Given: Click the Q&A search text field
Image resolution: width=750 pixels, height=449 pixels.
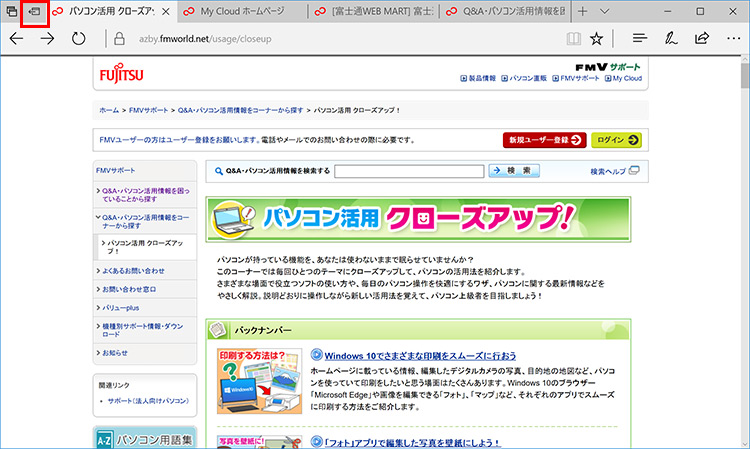Looking at the screenshot, I should [x=408, y=171].
